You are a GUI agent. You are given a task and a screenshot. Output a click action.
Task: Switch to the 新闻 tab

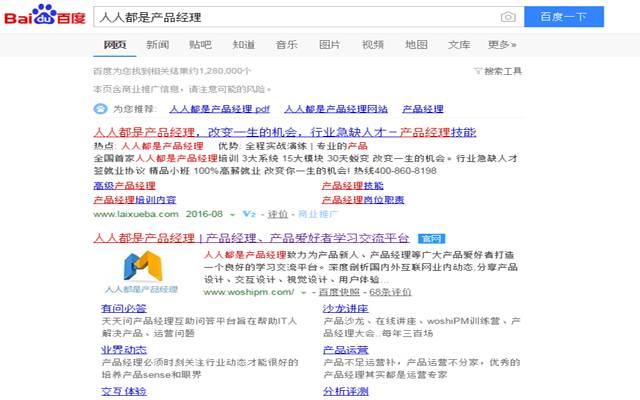click(x=158, y=44)
